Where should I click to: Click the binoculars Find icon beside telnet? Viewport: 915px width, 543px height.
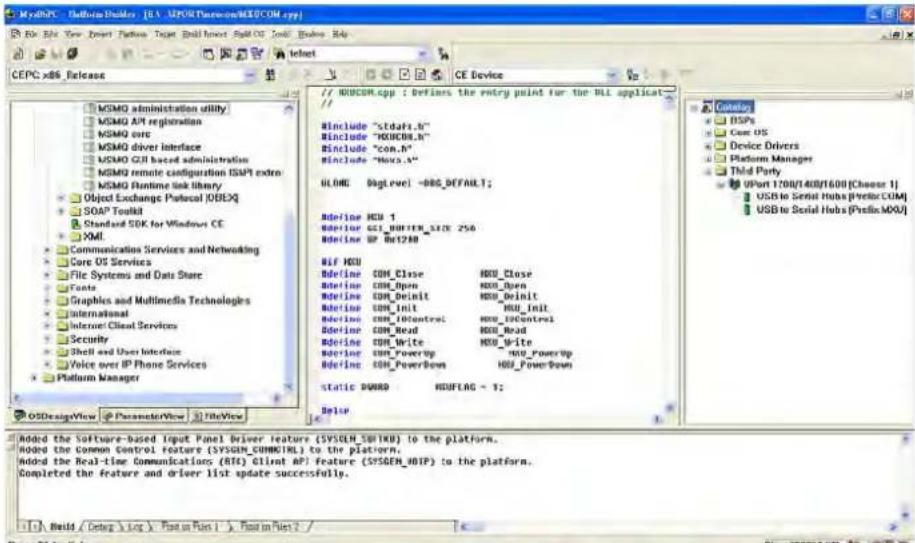[x=280, y=54]
